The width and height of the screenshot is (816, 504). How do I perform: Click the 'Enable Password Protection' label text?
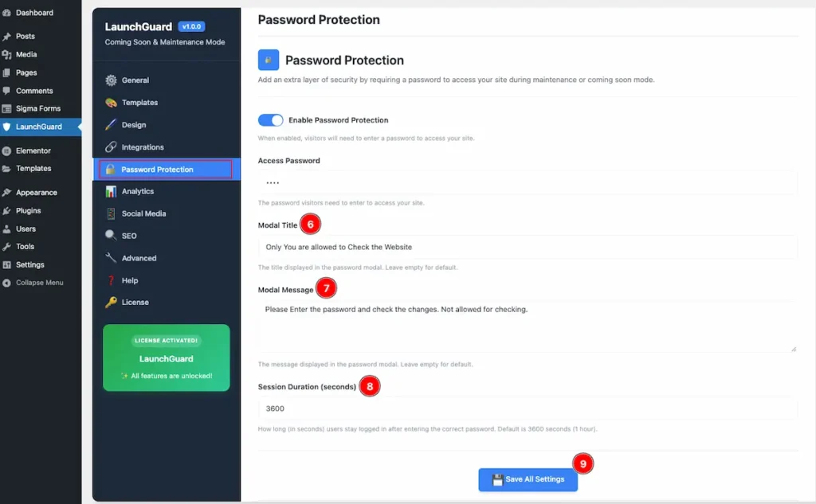click(338, 120)
